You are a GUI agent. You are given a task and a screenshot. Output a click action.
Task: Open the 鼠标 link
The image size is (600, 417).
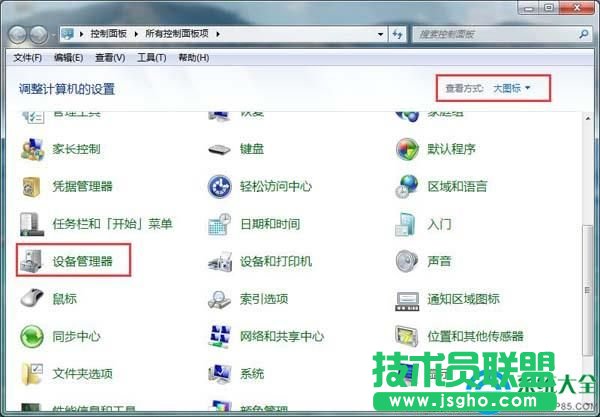click(x=65, y=299)
